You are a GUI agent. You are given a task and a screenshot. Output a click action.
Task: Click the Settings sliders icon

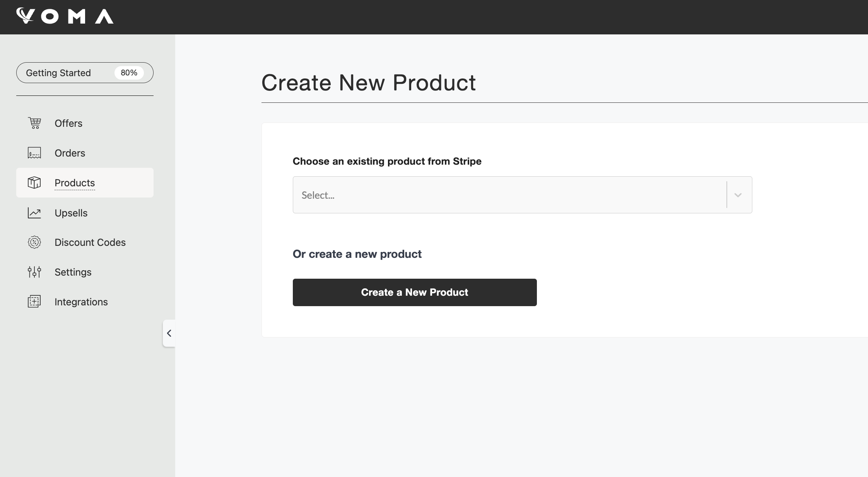(x=34, y=272)
